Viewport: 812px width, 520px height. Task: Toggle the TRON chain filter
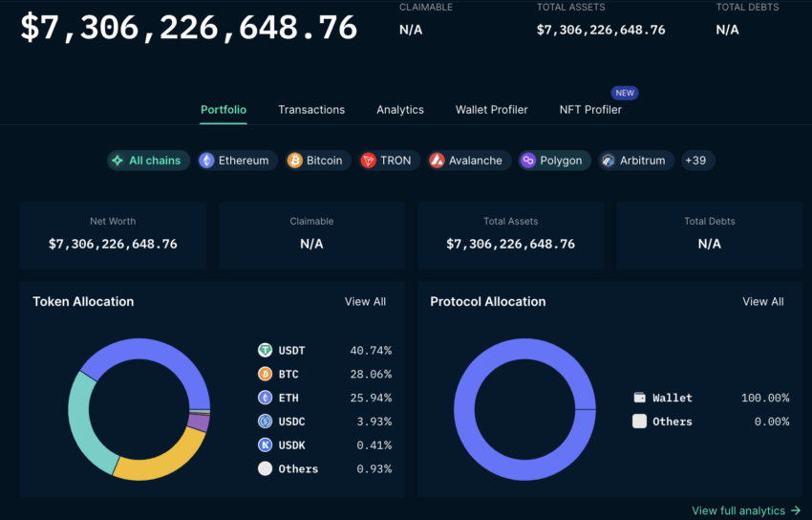386,161
